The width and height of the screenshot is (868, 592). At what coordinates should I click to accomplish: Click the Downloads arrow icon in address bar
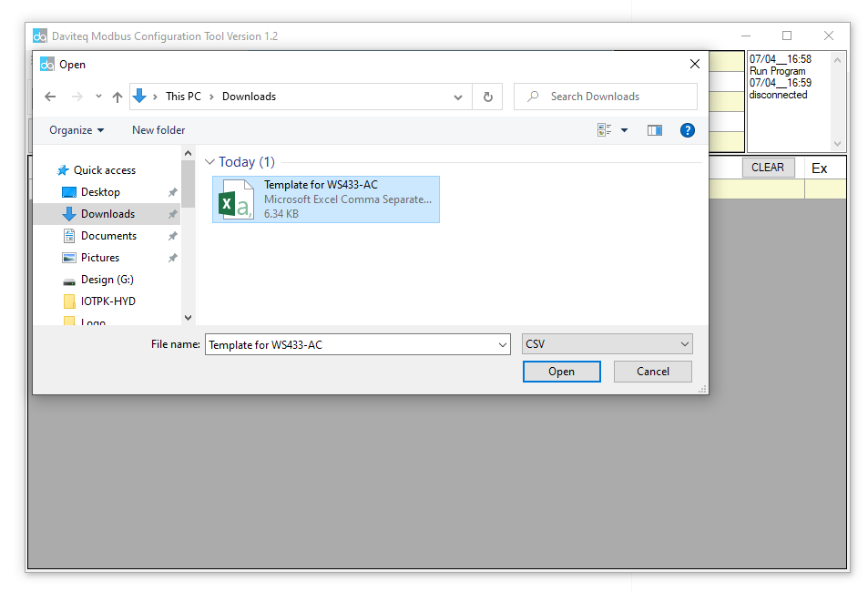139,97
